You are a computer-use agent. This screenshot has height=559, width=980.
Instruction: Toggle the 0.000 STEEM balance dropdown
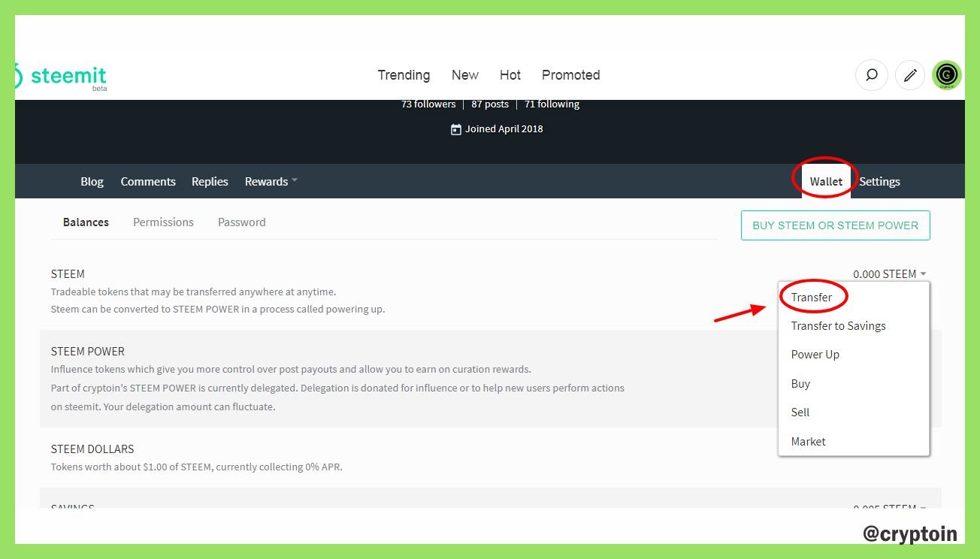[x=890, y=274]
